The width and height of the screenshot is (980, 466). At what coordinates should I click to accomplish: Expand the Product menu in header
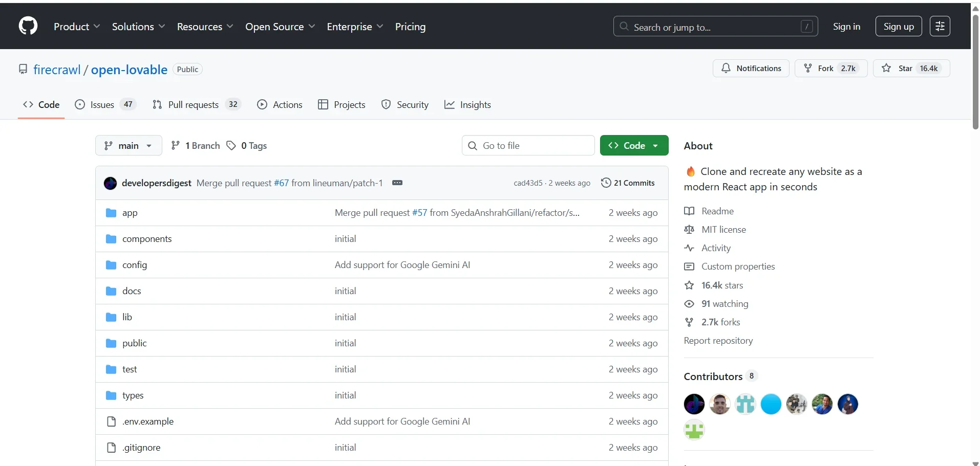77,27
